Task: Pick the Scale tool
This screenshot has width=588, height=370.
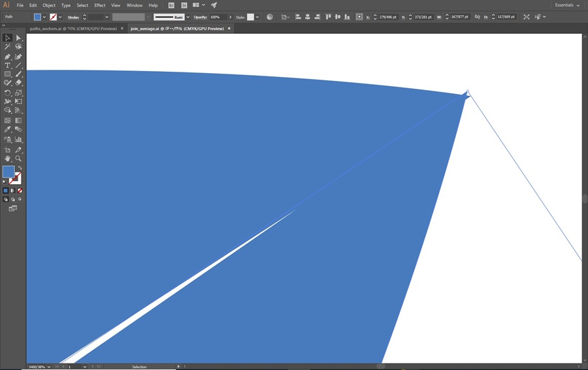Action: (x=18, y=93)
